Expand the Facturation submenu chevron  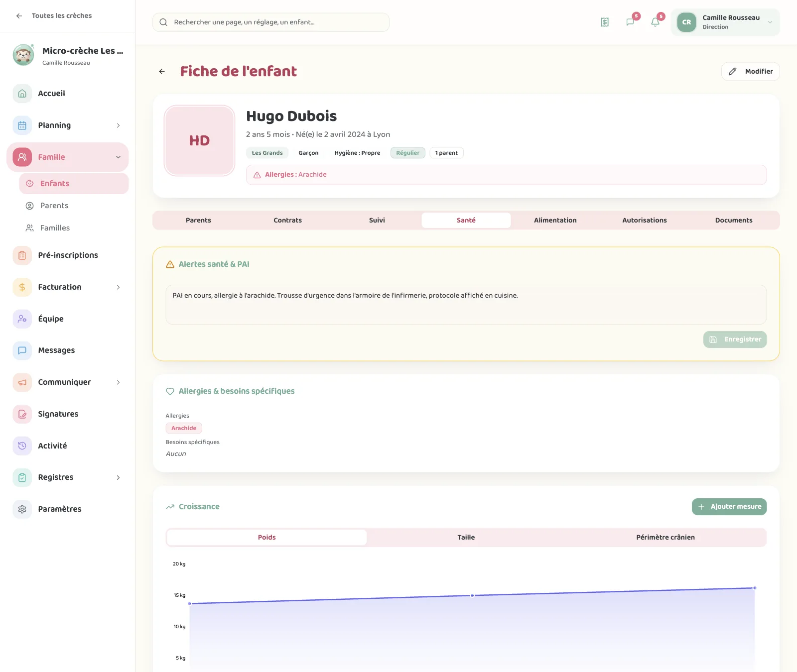point(118,287)
